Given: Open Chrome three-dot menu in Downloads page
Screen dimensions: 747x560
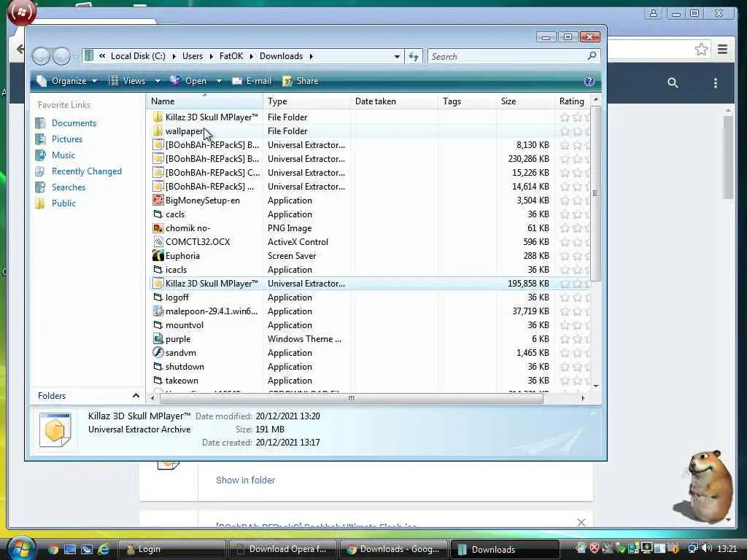Looking at the screenshot, I should click(715, 83).
